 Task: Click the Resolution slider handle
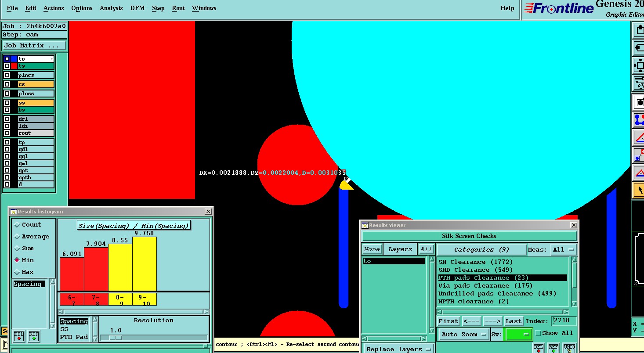point(115,338)
